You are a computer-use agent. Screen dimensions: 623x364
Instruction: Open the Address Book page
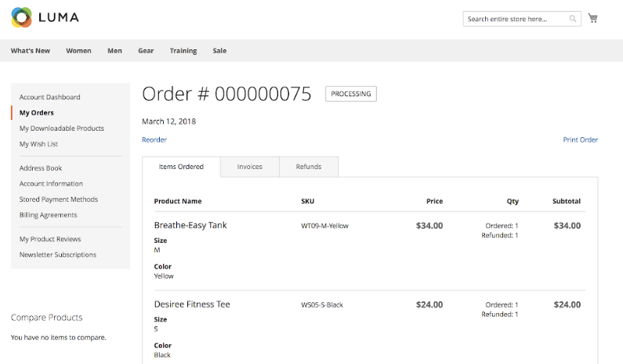tap(41, 168)
